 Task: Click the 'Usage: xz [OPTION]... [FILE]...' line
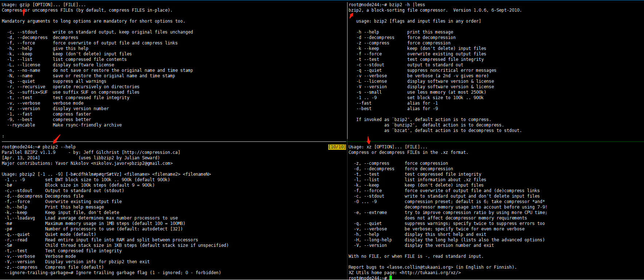click(388, 147)
